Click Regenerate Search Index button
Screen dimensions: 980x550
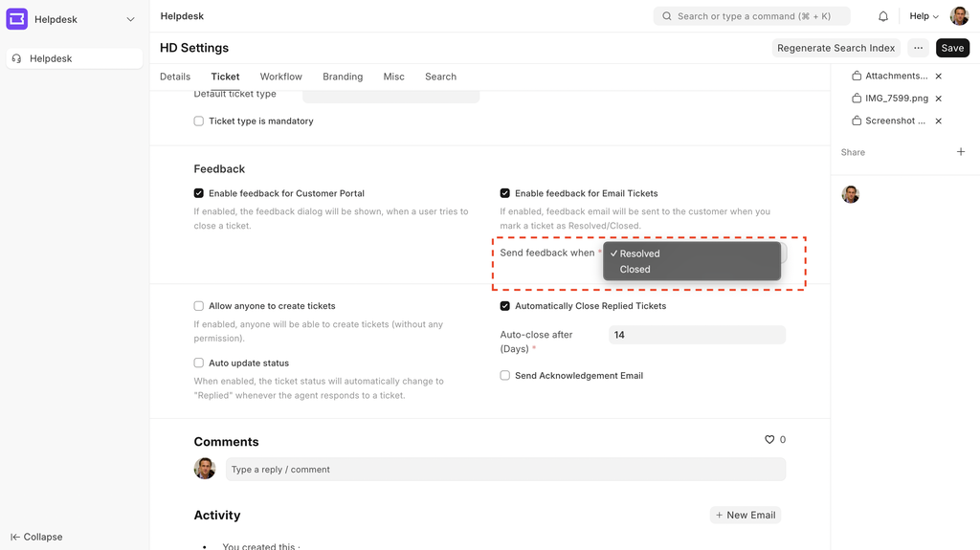tap(835, 48)
